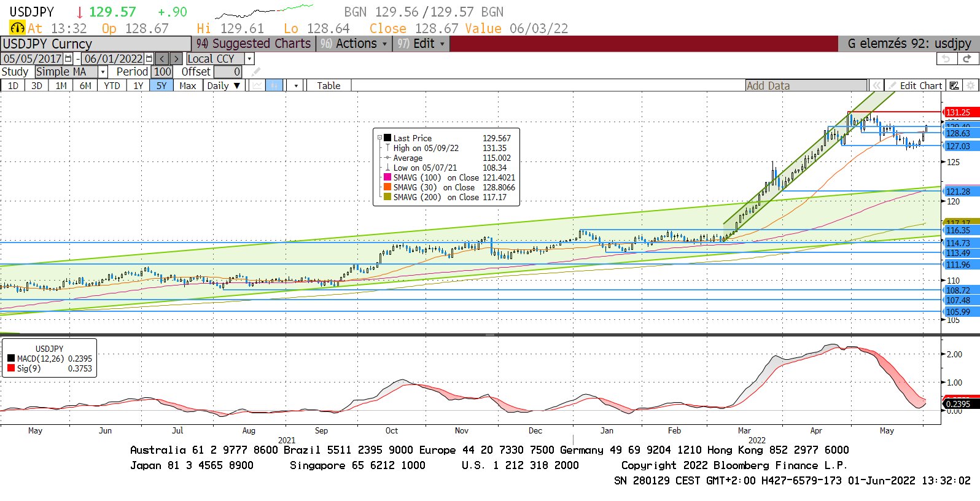Select the 1Y time range
The height and width of the screenshot is (501, 980).
tap(138, 86)
